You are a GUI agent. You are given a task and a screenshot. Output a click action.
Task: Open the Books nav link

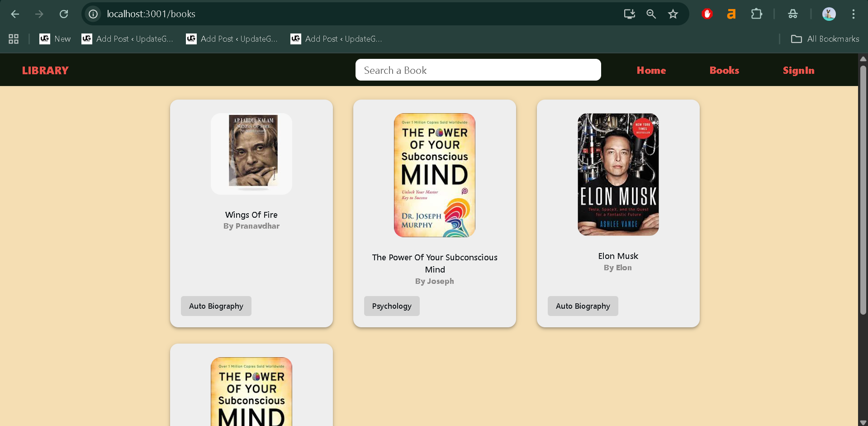[x=724, y=70]
